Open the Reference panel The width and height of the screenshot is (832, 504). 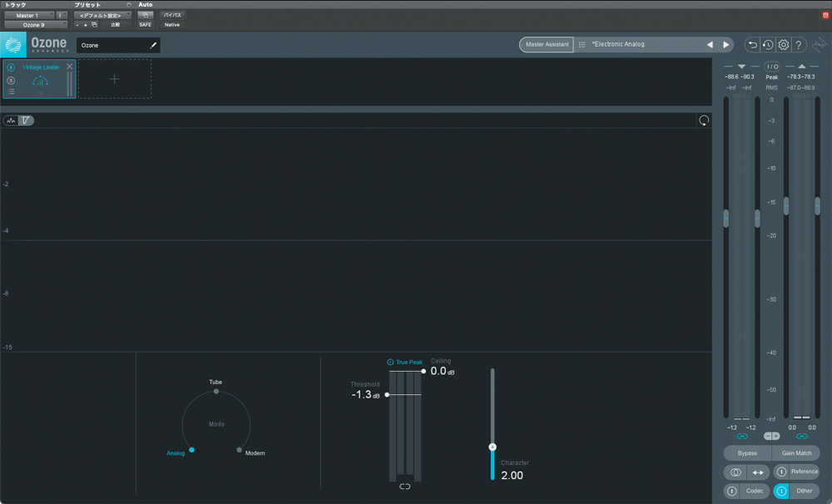click(805, 472)
